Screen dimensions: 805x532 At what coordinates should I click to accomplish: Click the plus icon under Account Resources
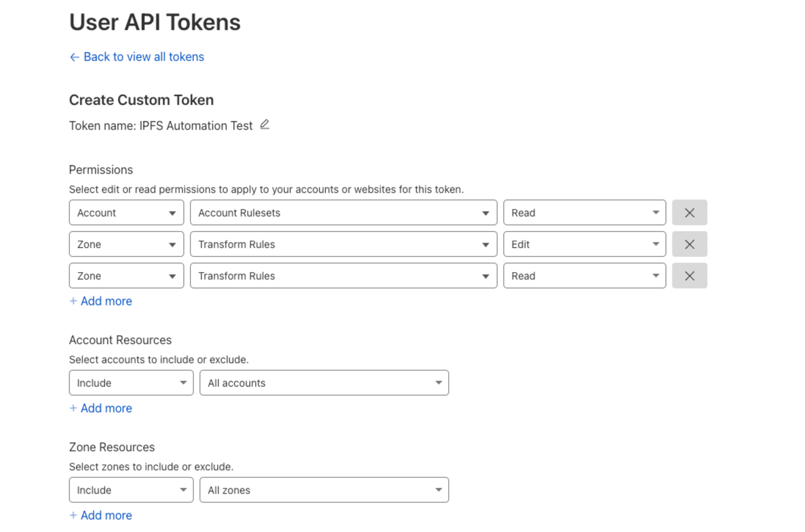click(73, 408)
